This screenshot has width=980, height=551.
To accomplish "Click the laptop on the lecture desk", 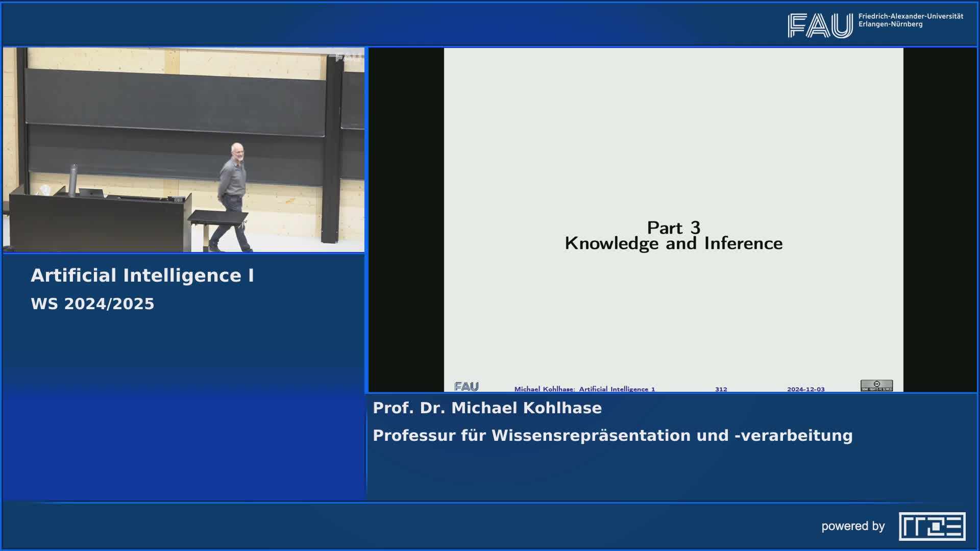I will (x=91, y=192).
